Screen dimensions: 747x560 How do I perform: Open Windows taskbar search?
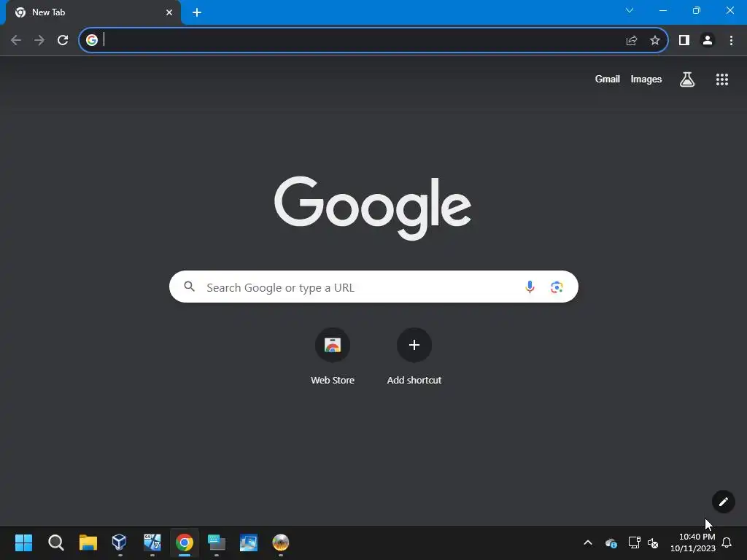pyautogui.click(x=55, y=542)
